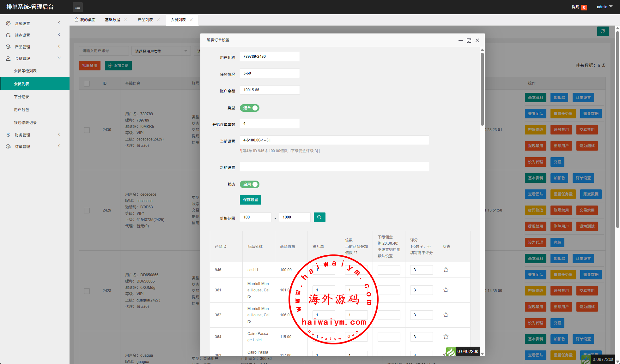The height and width of the screenshot is (364, 620).
Task: Maximize the order settings dialog
Action: (469, 40)
